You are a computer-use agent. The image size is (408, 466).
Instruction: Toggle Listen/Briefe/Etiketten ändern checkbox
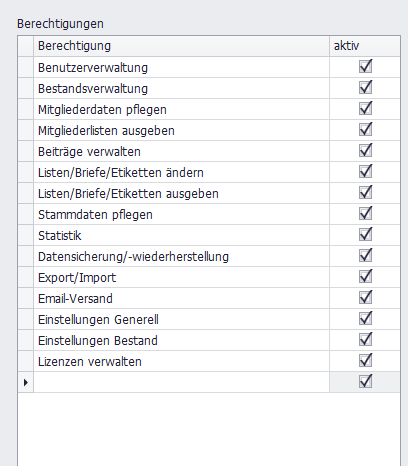click(365, 172)
